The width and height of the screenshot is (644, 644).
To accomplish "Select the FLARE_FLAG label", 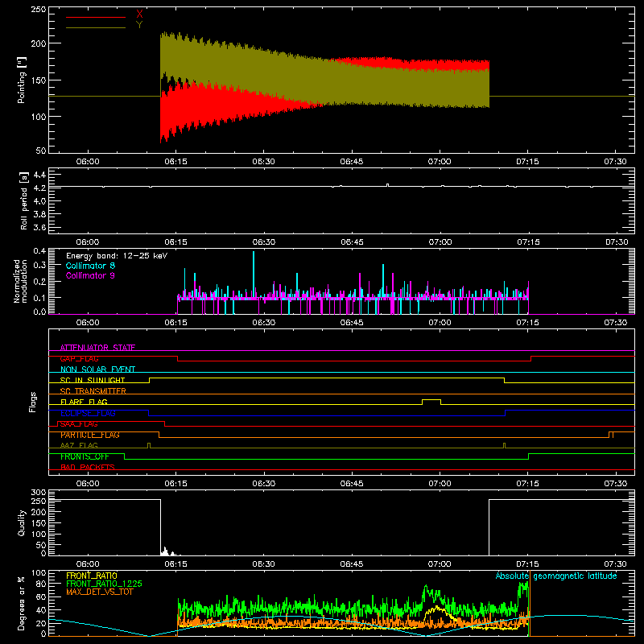I will [84, 402].
